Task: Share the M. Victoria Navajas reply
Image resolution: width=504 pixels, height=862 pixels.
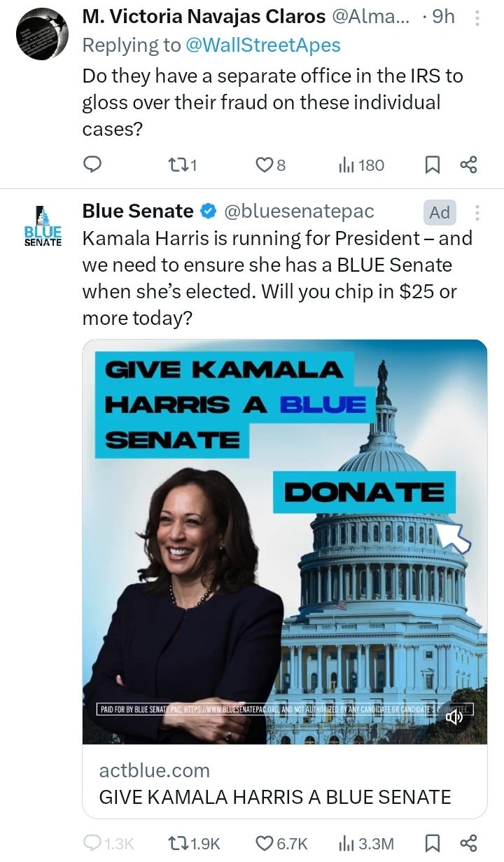Action: click(468, 165)
